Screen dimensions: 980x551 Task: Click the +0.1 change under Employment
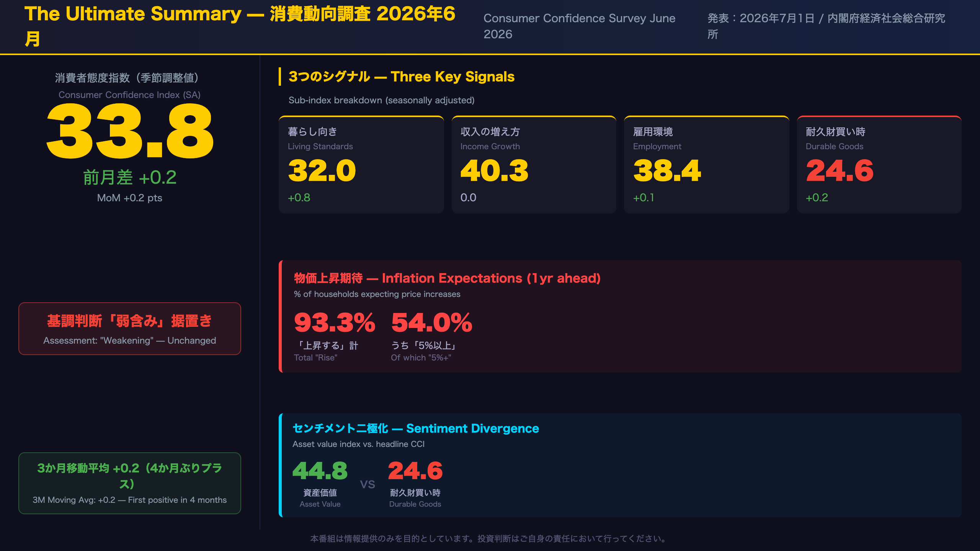(x=644, y=198)
